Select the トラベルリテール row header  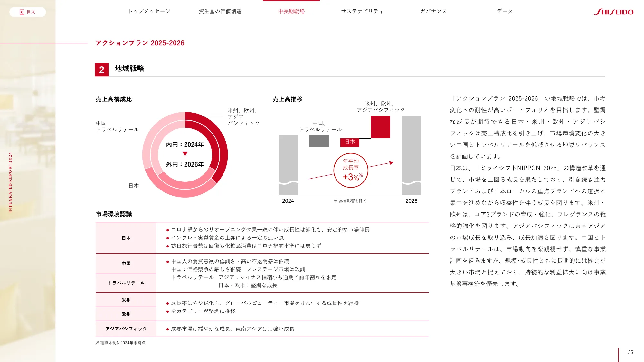pos(126,283)
